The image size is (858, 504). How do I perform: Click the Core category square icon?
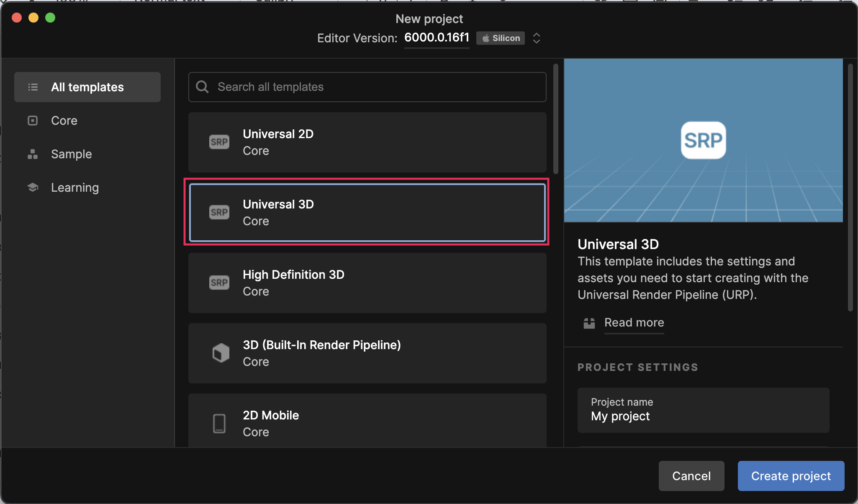[33, 121]
